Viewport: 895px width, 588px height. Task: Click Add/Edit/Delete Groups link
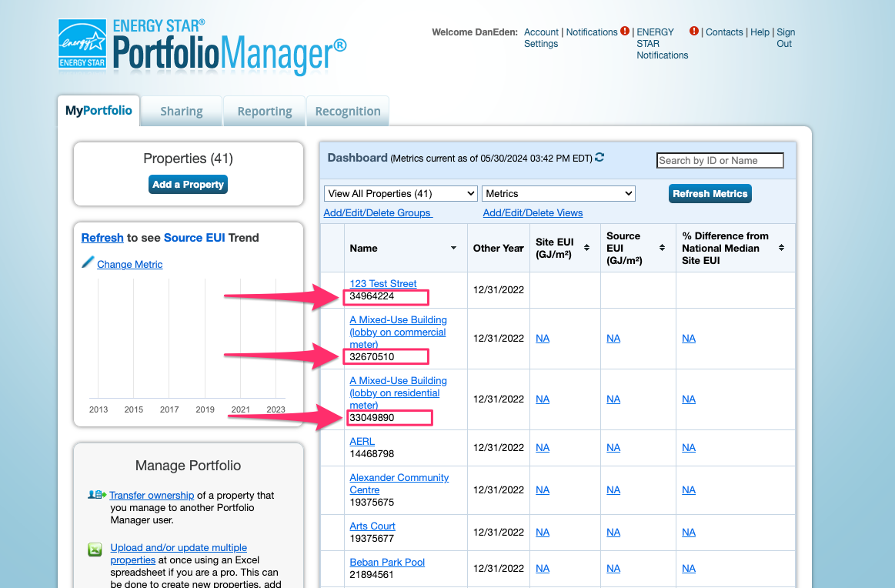tap(378, 213)
